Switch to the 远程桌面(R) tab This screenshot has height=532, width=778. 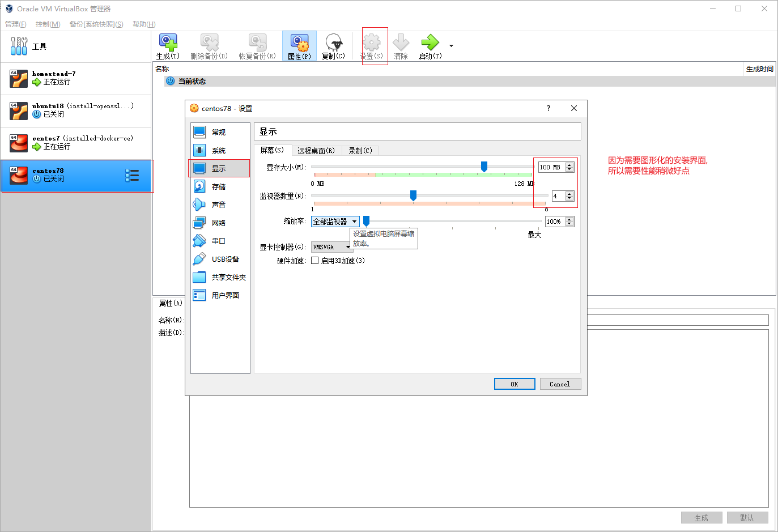pyautogui.click(x=316, y=151)
